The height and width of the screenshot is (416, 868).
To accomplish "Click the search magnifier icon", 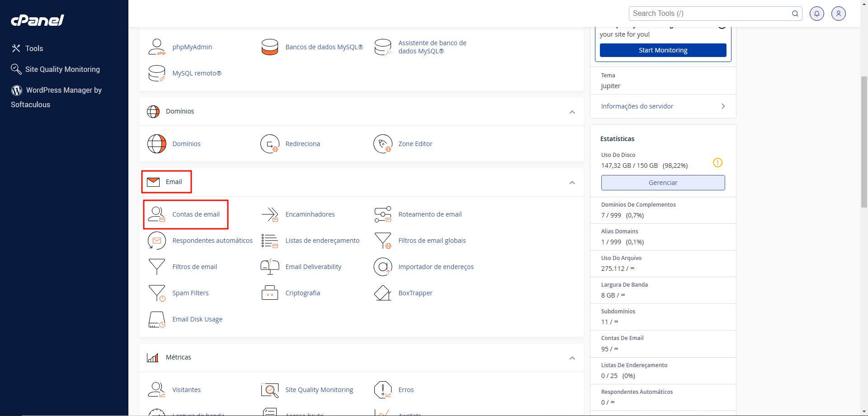I will coord(795,14).
